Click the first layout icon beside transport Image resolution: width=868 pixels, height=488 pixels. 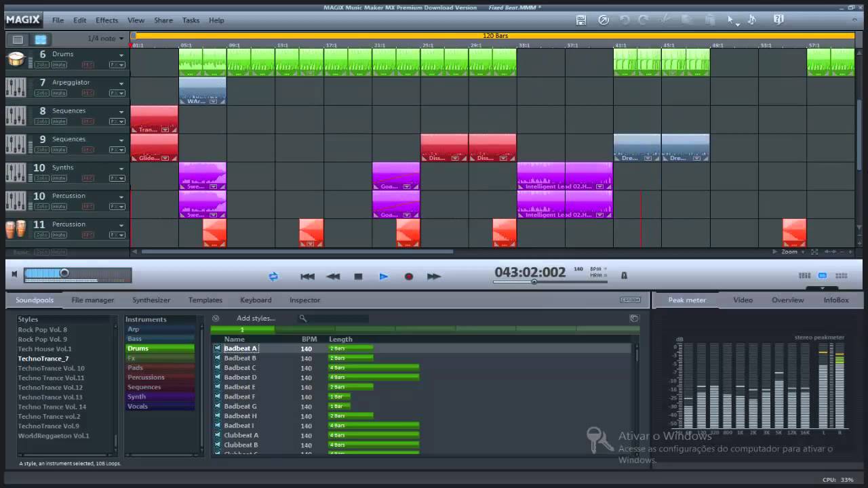pos(805,276)
